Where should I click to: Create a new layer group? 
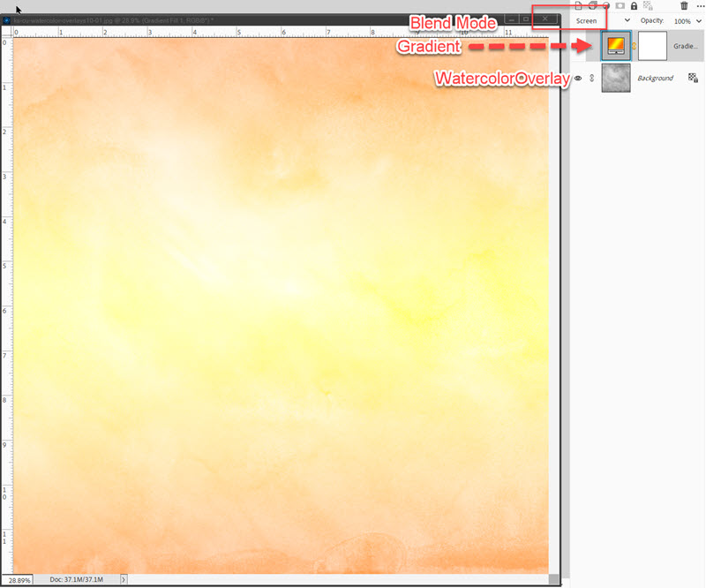click(x=593, y=5)
